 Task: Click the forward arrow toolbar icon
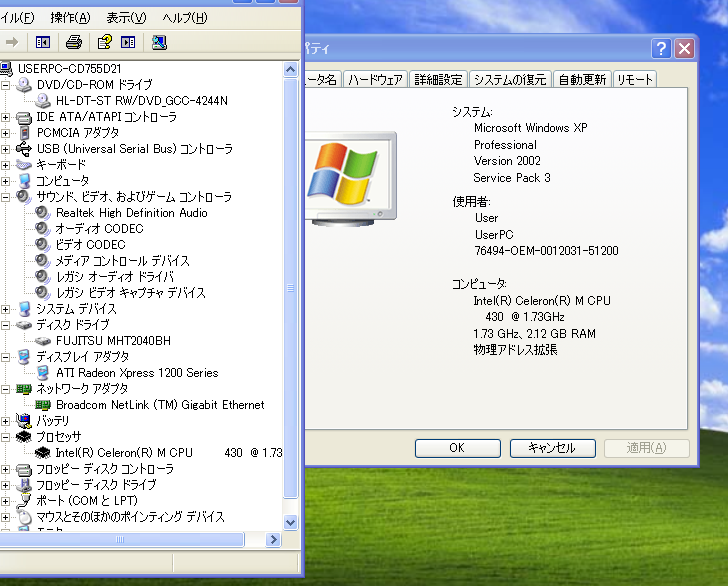[12, 42]
